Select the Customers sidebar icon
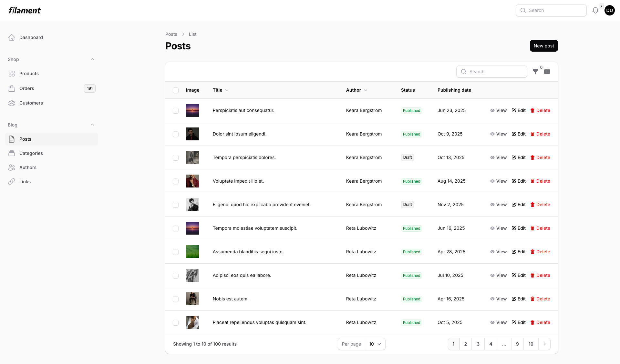Screen dimensions: 620x364 pyautogui.click(x=12, y=103)
